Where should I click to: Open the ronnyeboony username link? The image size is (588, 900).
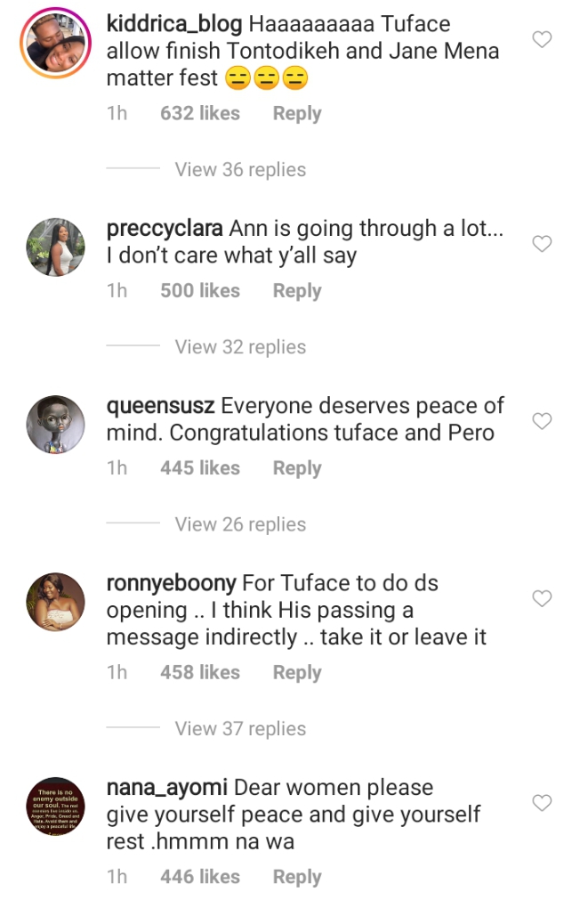pyautogui.click(x=171, y=584)
